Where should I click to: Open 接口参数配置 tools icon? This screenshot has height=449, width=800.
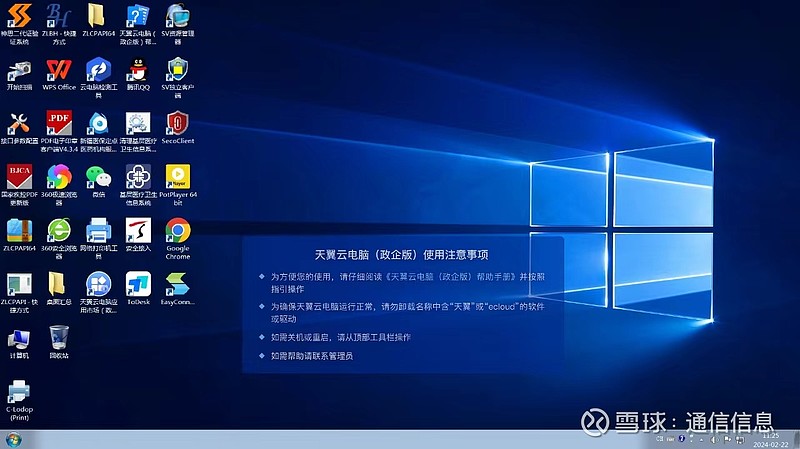(x=19, y=128)
